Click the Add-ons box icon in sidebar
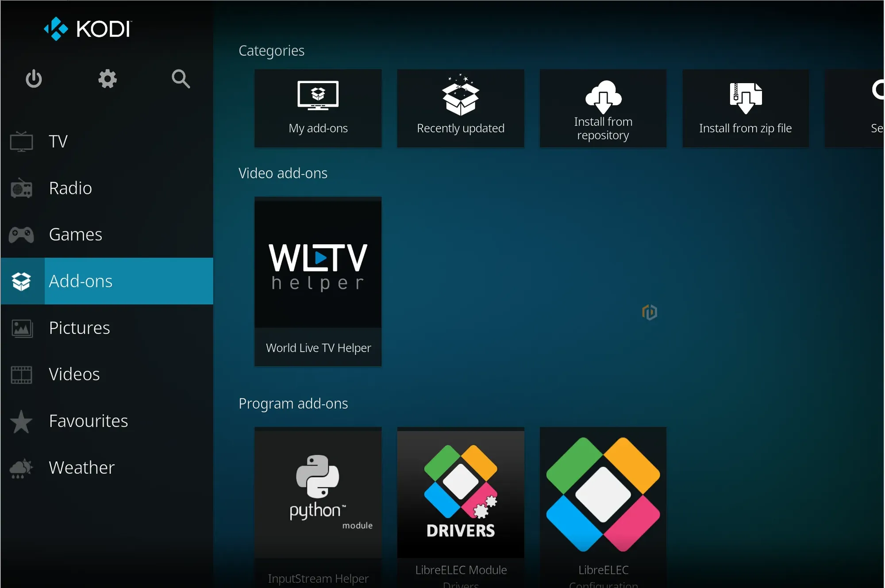885x588 pixels. [21, 281]
